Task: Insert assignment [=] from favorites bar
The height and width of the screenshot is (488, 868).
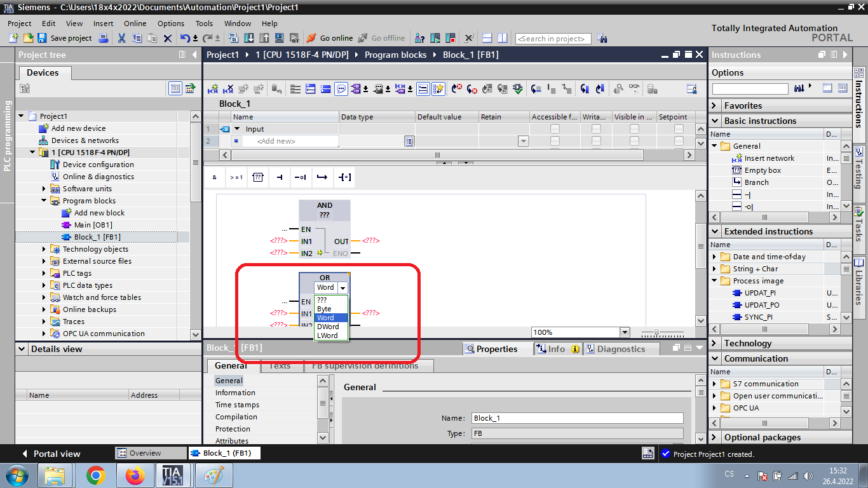Action: click(344, 177)
